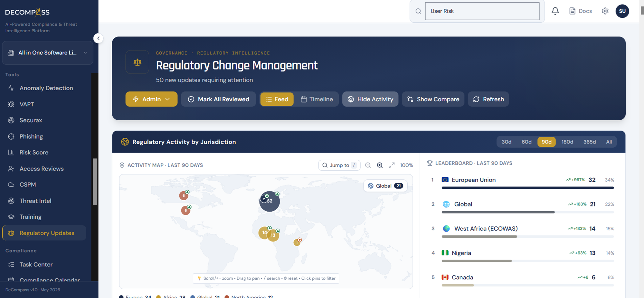Open the VAPT tool
This screenshot has height=298, width=644.
pos(27,104)
